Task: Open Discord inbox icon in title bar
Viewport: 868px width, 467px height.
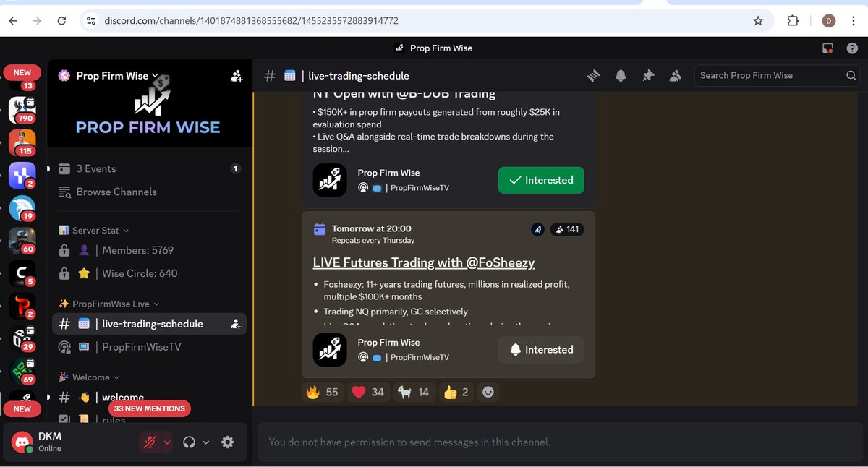Action: point(828,48)
